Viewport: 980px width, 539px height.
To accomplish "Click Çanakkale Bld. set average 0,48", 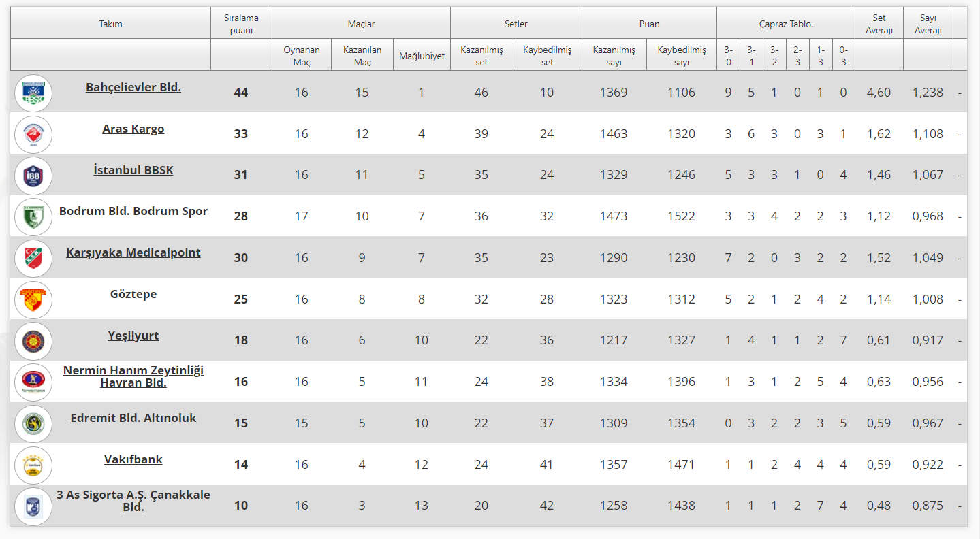I will point(879,506).
